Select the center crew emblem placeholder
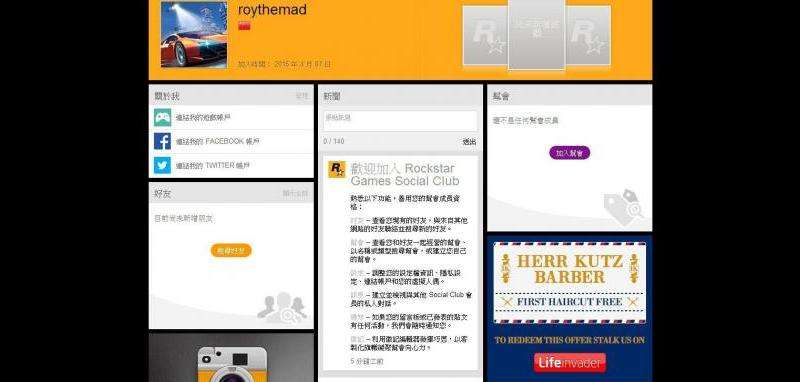Image resolution: width=800 pixels, height=382 pixels. tap(537, 35)
